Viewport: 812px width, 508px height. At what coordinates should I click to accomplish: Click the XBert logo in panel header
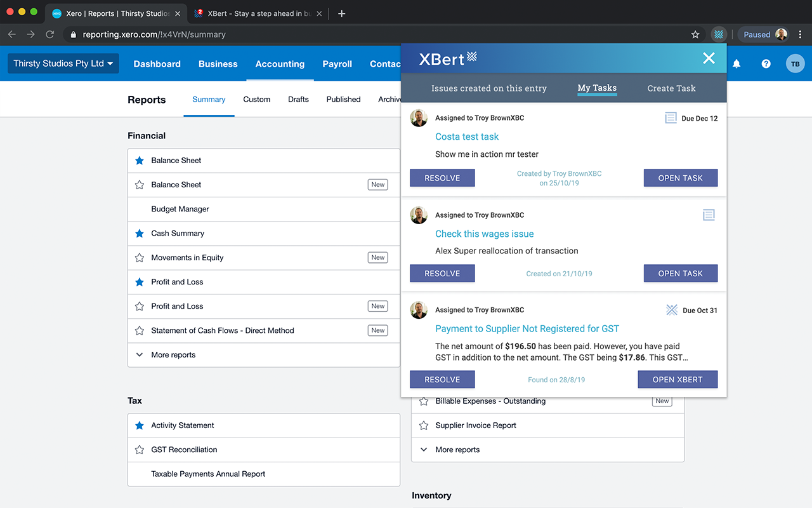click(448, 59)
